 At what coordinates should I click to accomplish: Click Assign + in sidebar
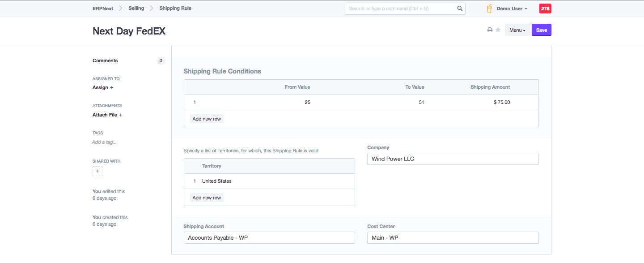point(103,88)
